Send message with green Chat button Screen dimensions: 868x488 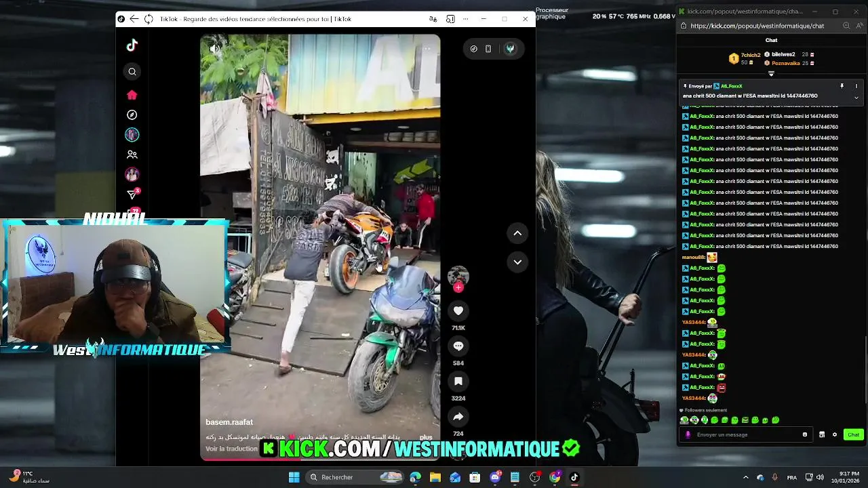[853, 434]
